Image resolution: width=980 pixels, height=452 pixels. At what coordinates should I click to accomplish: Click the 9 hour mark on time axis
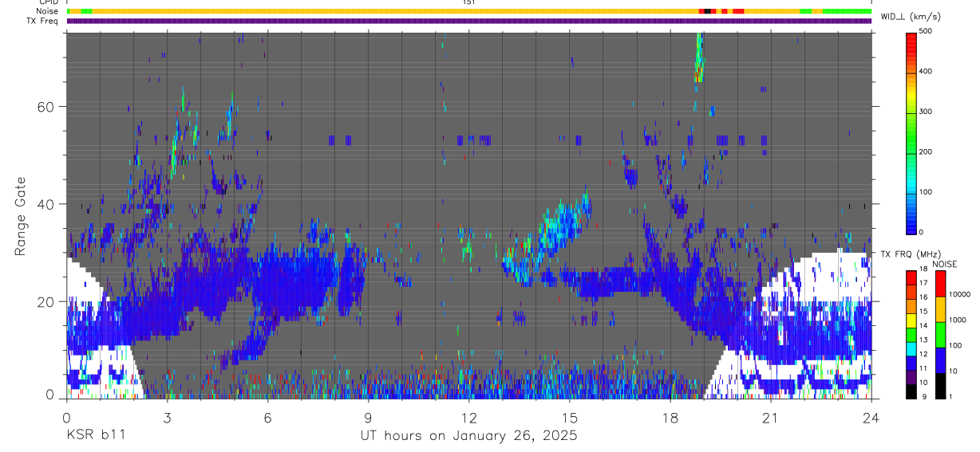tap(368, 417)
